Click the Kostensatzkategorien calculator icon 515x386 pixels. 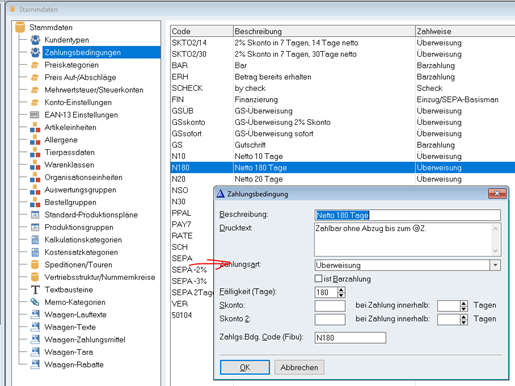pos(35,252)
